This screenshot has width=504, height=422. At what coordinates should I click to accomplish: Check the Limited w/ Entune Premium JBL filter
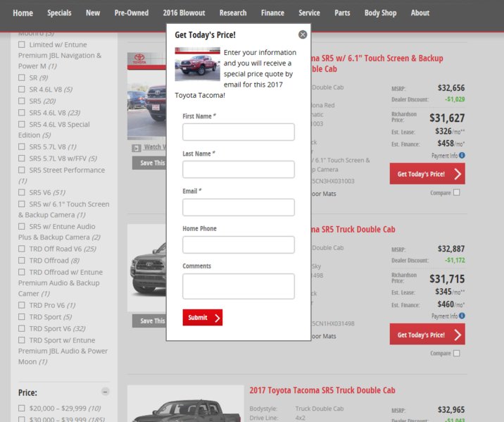(22, 44)
